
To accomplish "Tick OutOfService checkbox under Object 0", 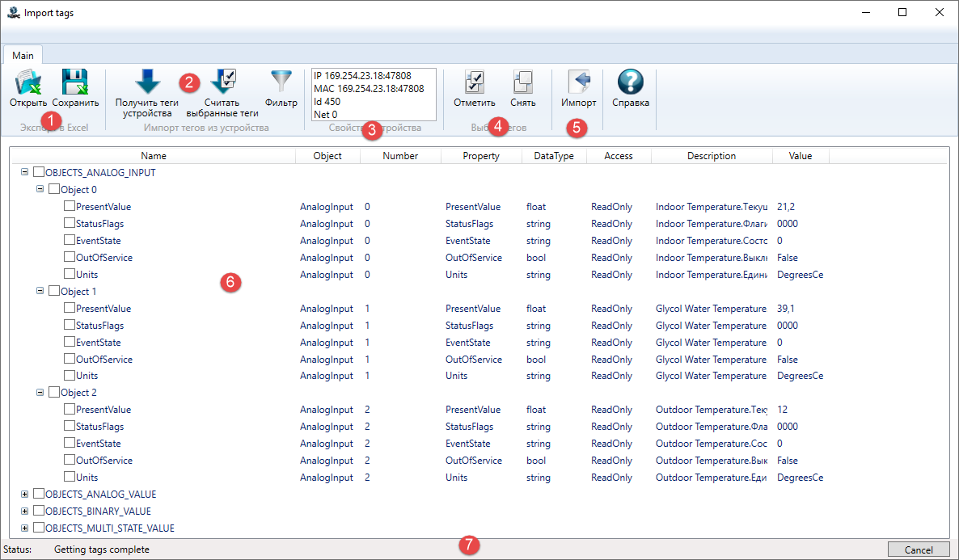I will (69, 258).
